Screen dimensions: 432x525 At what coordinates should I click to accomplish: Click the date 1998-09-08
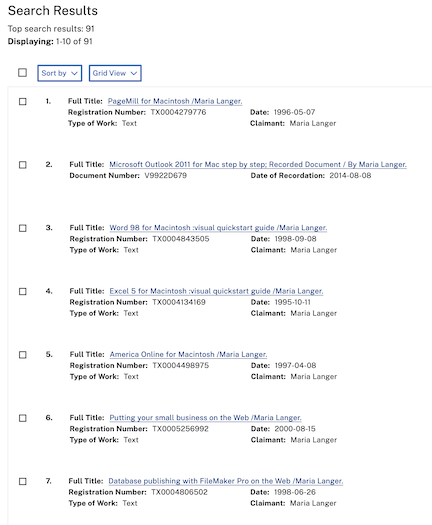pos(295,239)
